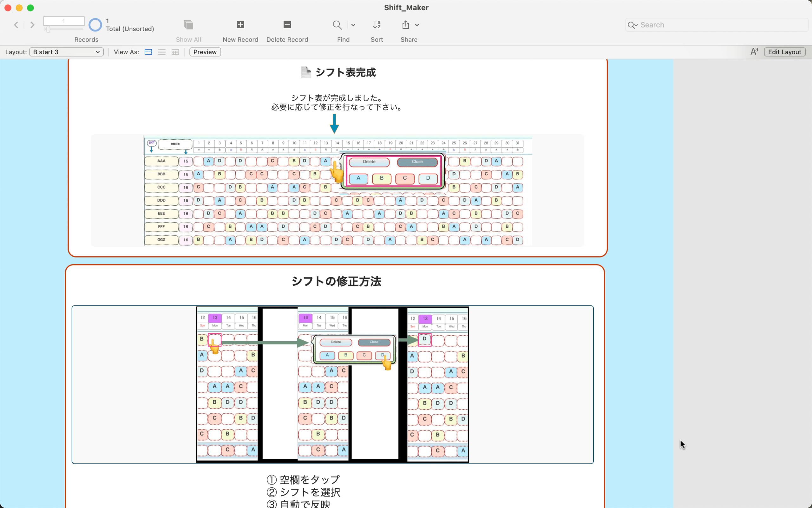The height and width of the screenshot is (508, 812).
Task: Click the shift table screenshot image
Action: click(x=338, y=191)
